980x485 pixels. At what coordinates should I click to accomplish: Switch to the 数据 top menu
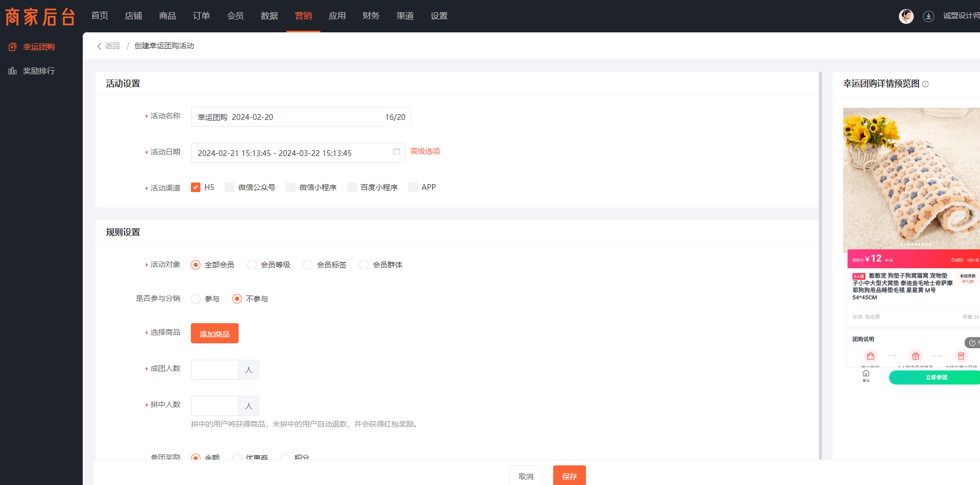pos(269,16)
